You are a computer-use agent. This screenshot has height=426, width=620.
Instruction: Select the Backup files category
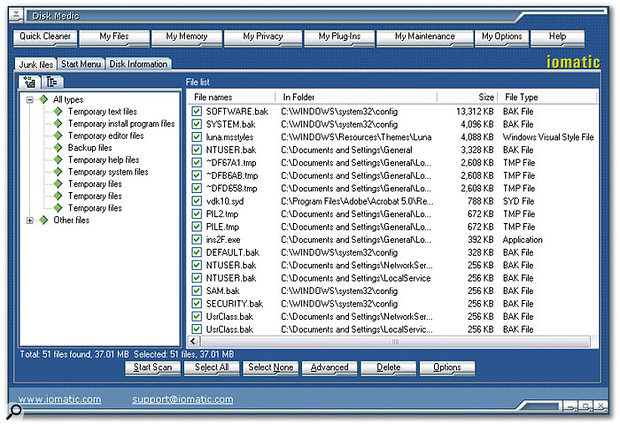coord(90,148)
